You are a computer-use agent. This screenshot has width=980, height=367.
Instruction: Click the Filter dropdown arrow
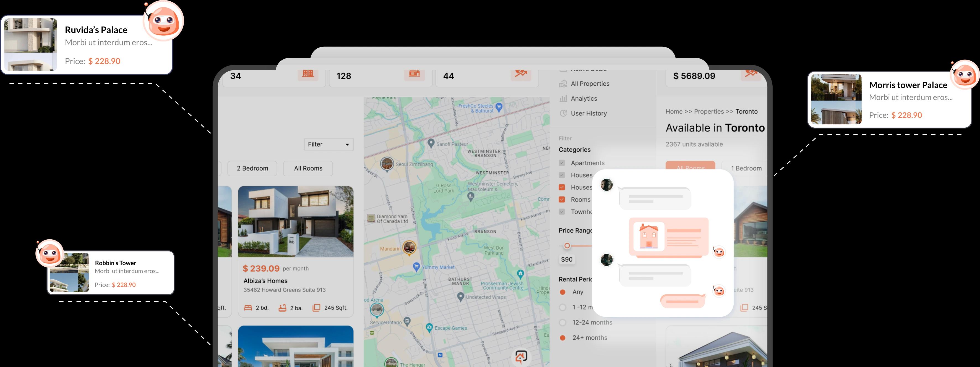(347, 145)
